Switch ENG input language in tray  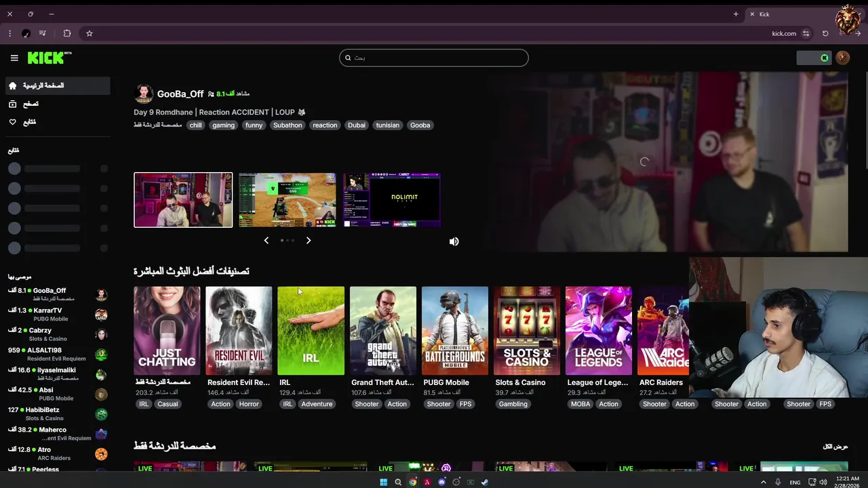[x=795, y=482]
